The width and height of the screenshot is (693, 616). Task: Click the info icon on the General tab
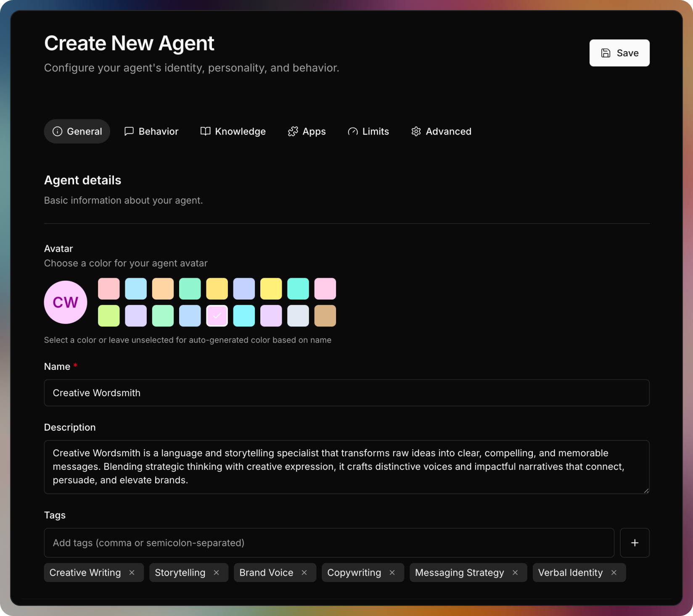click(57, 131)
